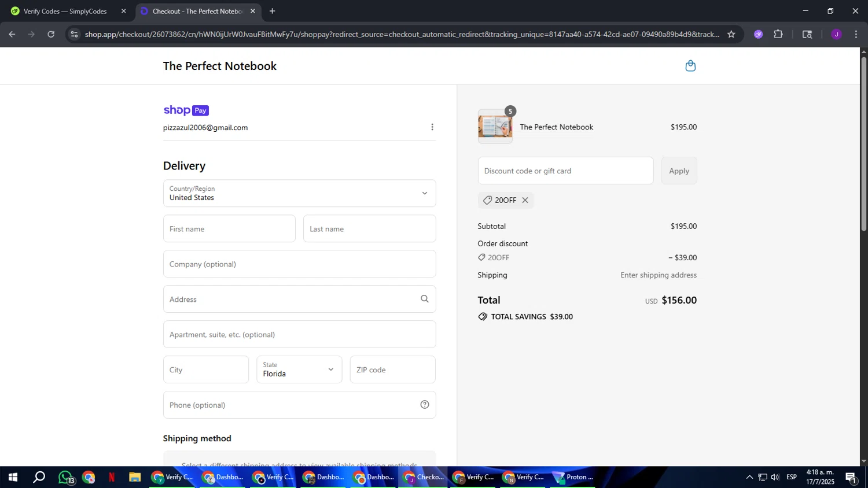Viewport: 868px width, 488px height.
Task: Open State dropdown showing Florida
Action: point(299,369)
